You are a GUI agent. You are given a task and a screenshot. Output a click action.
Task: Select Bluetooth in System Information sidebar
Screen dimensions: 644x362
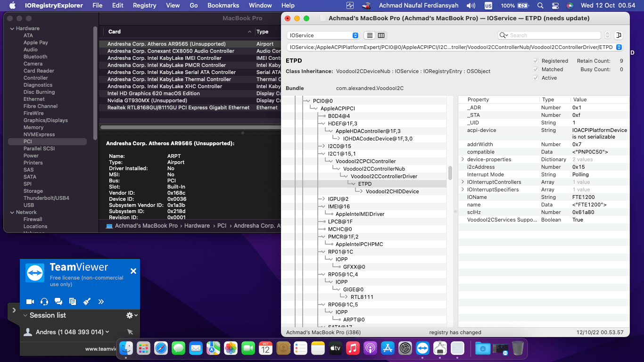[35, 57]
